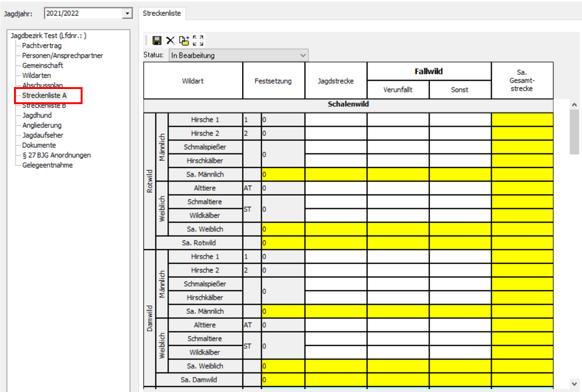
Task: Click the black X delete icon
Action: coord(170,41)
